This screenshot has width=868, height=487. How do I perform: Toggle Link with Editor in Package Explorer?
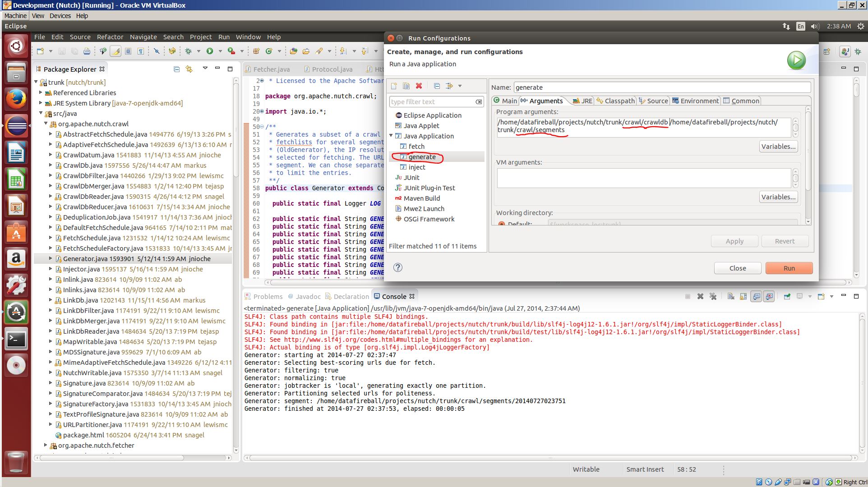(x=189, y=69)
